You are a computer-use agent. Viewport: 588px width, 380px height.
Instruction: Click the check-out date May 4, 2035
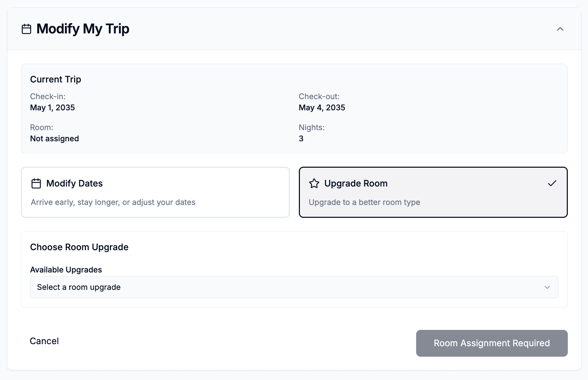click(x=322, y=108)
